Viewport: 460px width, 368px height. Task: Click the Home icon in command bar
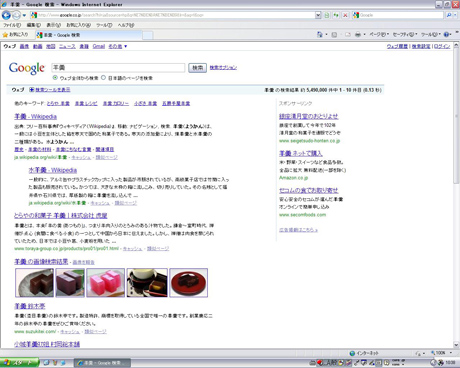[320, 34]
